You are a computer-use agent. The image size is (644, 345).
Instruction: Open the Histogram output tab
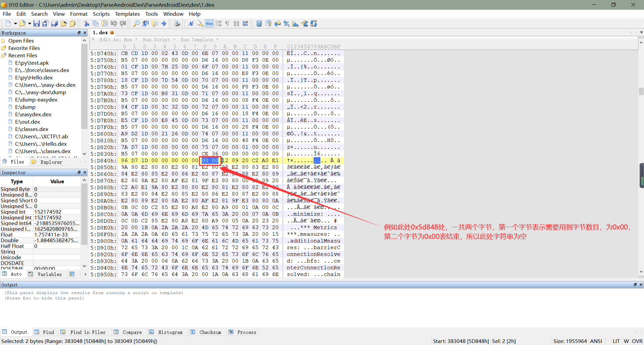point(166,332)
